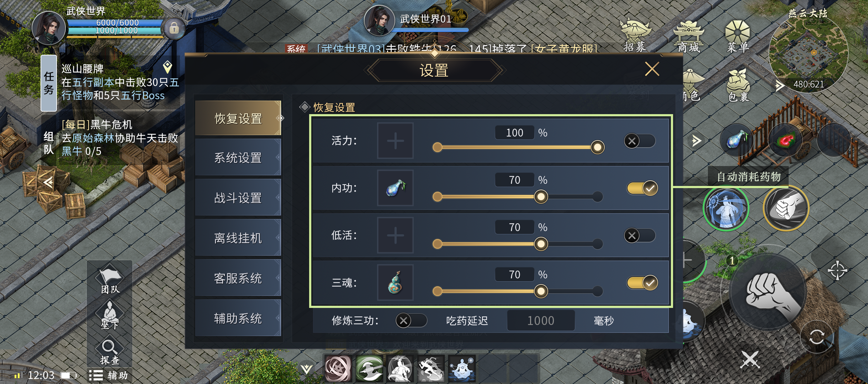Collapse the quest panel left arrow
This screenshot has height=384, width=868.
tap(49, 182)
